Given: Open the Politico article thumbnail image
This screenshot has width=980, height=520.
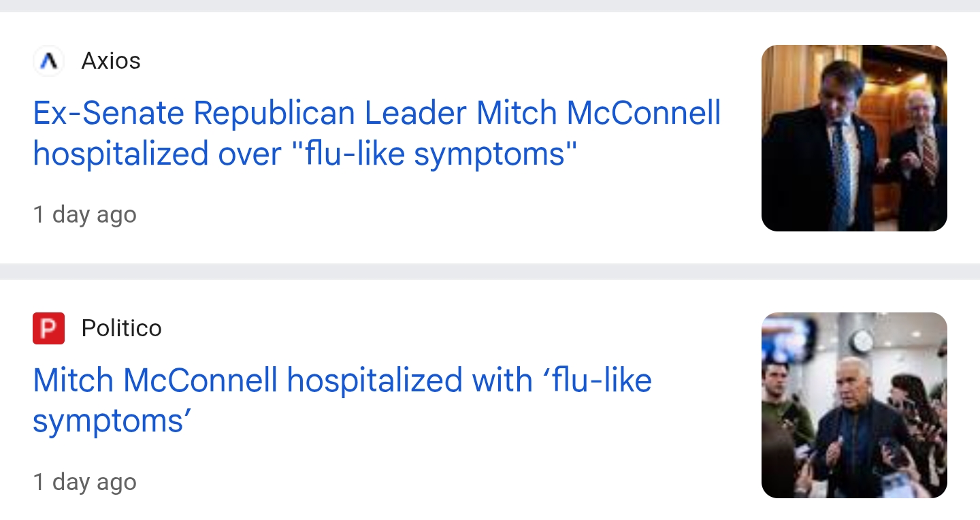Looking at the screenshot, I should pyautogui.click(x=854, y=405).
